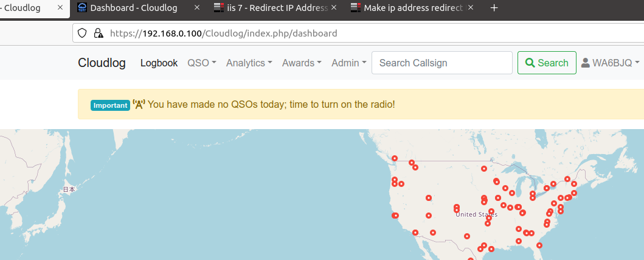Click the user profile icon beside WA6BJQ
Viewport: 644px width, 260px height.
[585, 63]
